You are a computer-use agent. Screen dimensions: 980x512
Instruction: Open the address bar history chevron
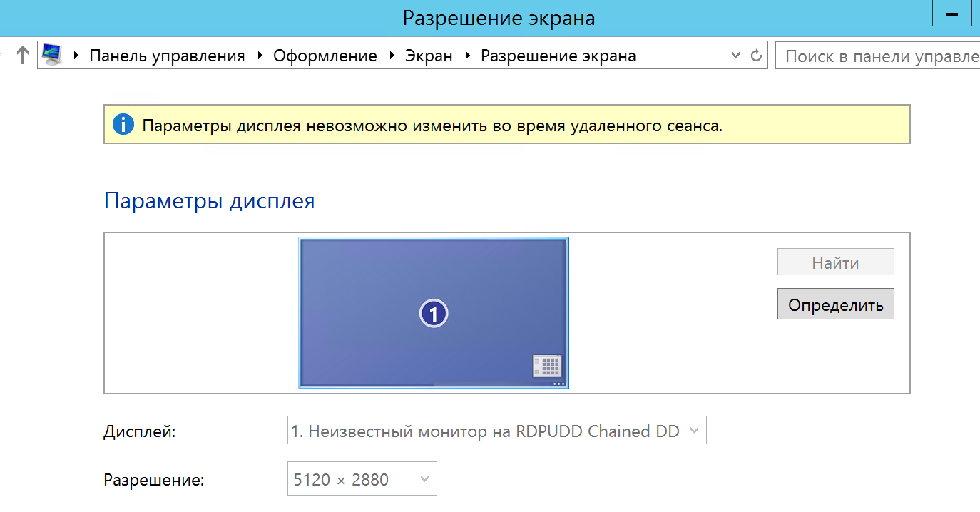coord(736,56)
